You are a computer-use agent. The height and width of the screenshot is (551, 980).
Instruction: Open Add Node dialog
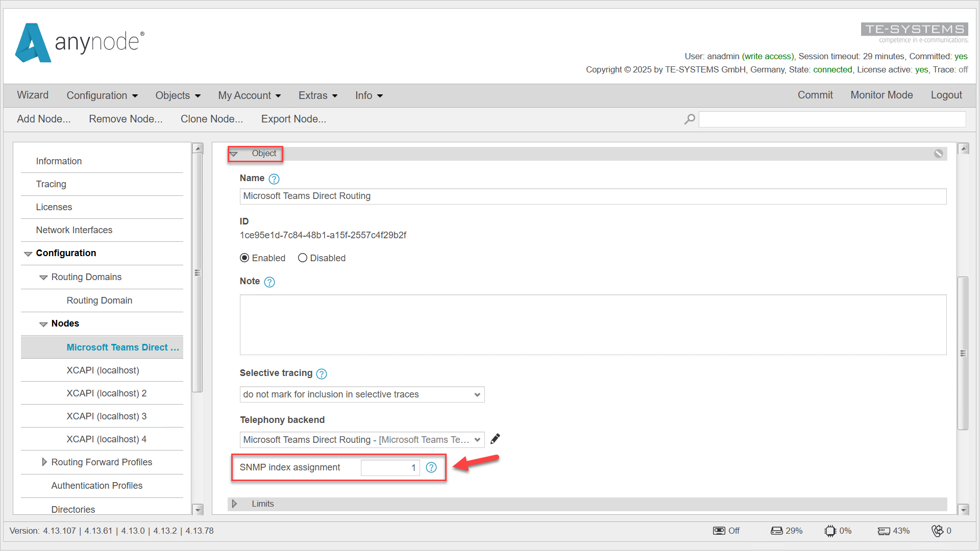point(43,119)
